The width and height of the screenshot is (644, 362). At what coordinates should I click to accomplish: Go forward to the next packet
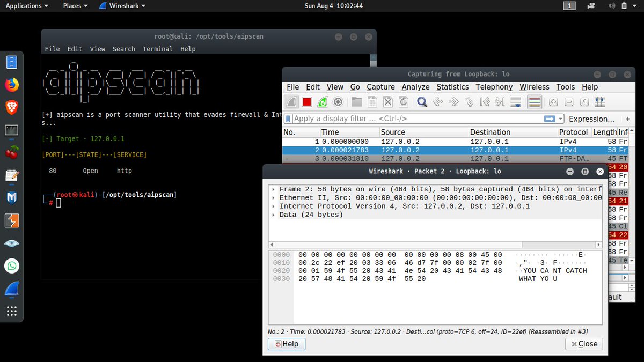pyautogui.click(x=453, y=102)
